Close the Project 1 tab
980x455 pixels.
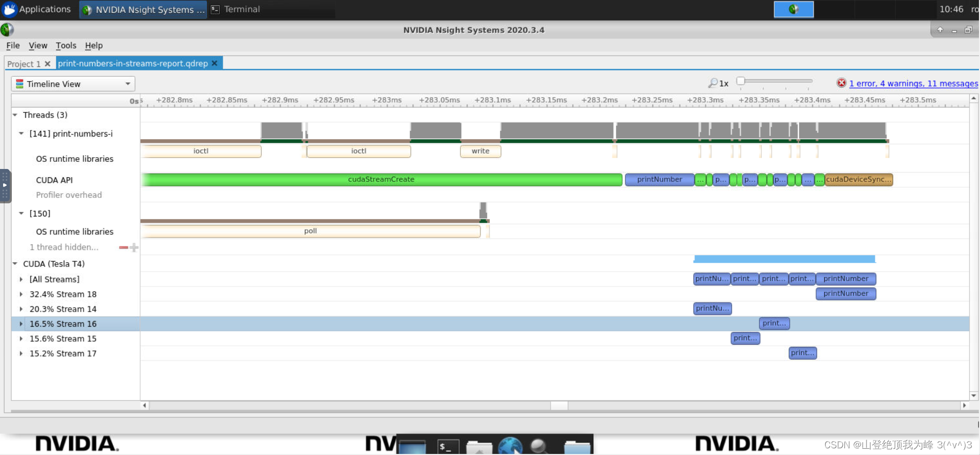click(47, 64)
